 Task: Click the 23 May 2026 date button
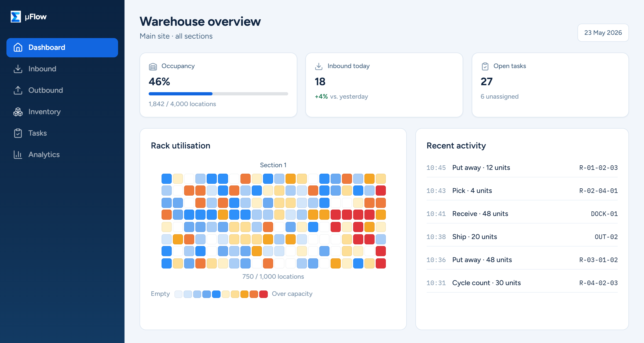(603, 33)
